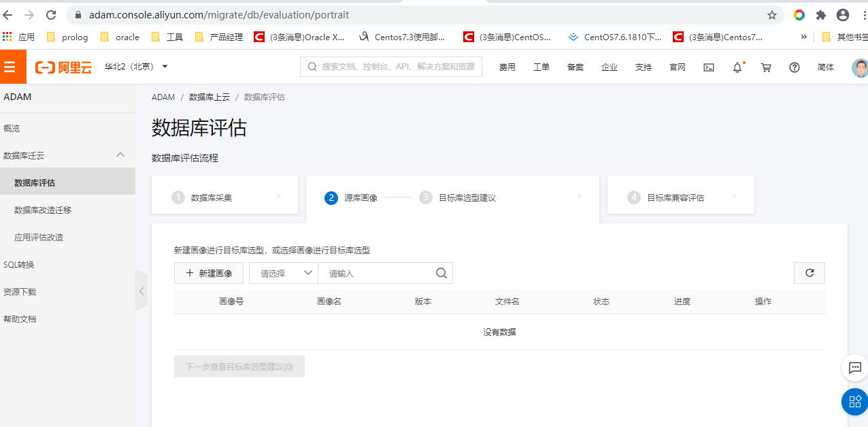
Task: Click the 数据库上云 breadcrumb link
Action: tap(210, 97)
